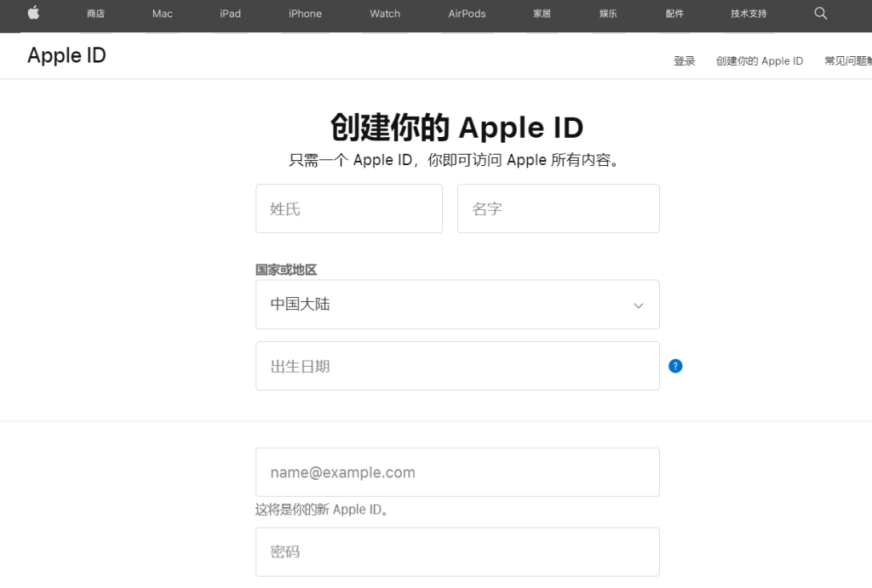872x588 pixels.
Task: Click 创建你的 Apple ID link
Action: point(760,60)
